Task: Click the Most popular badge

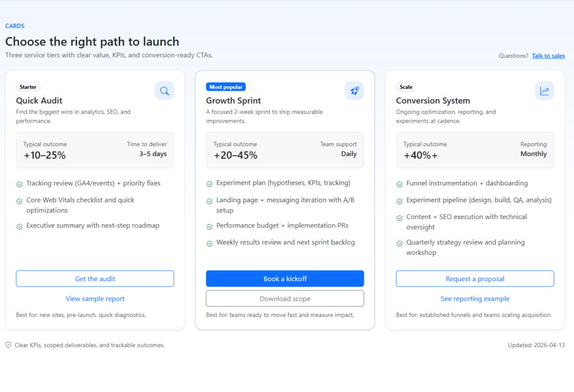Action: 225,87
